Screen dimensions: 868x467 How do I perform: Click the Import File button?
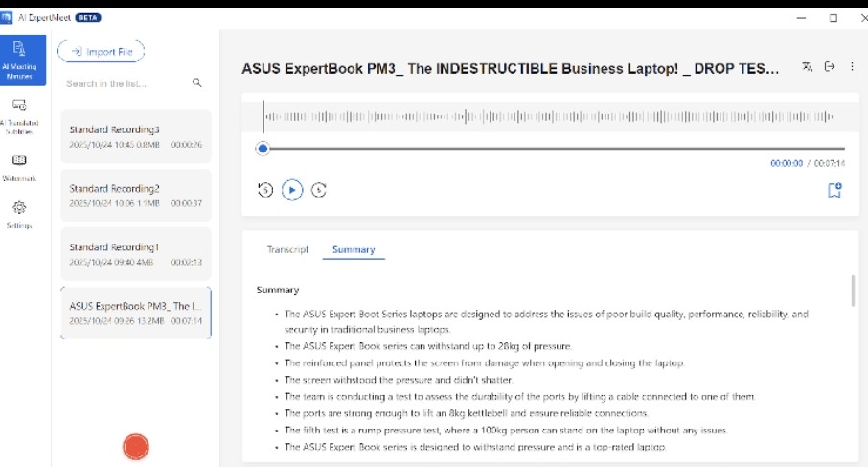102,52
